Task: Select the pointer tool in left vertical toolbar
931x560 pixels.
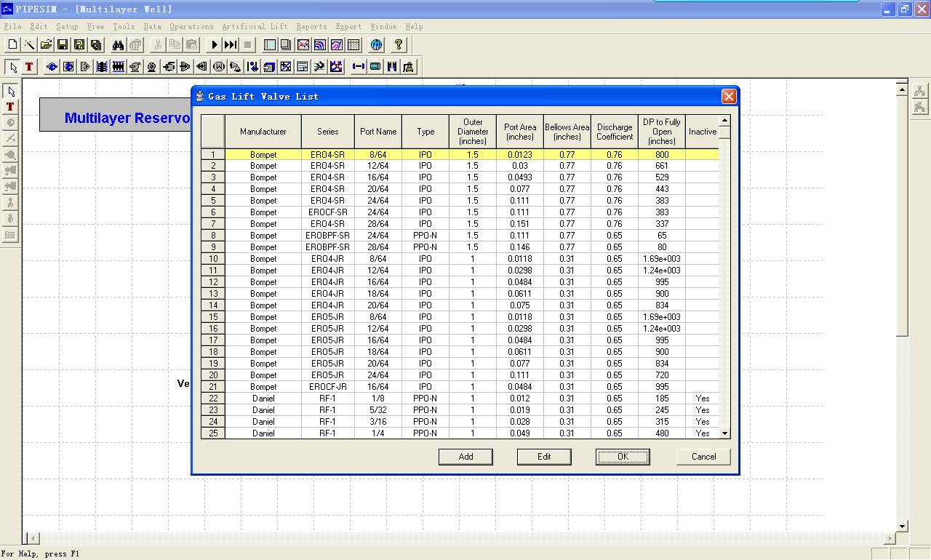Action: click(10, 92)
